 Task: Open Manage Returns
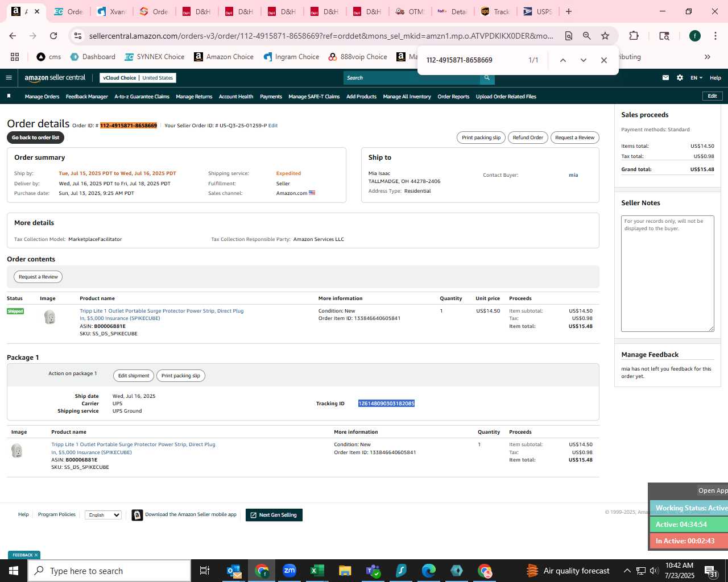point(194,97)
